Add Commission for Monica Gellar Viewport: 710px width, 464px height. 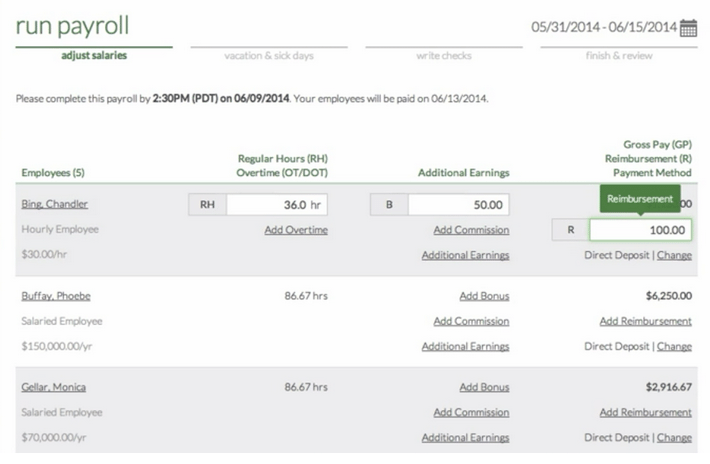pos(471,412)
